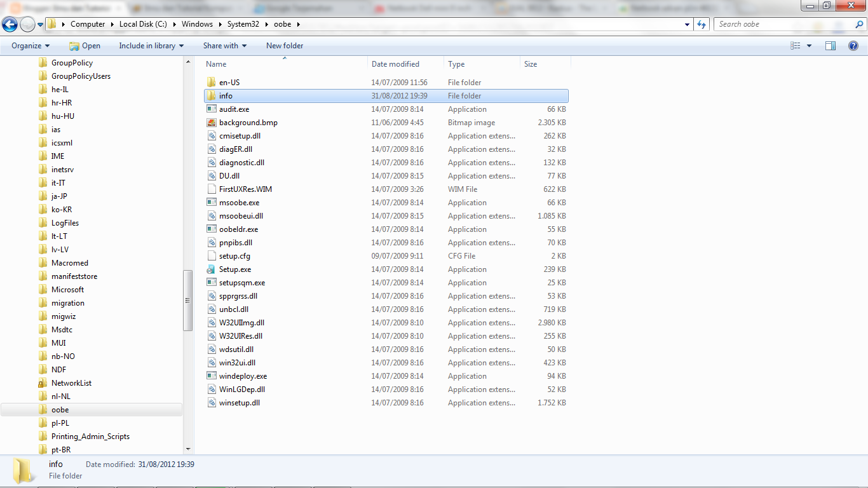
Task: Open the Include in library dropdown
Action: 151,45
